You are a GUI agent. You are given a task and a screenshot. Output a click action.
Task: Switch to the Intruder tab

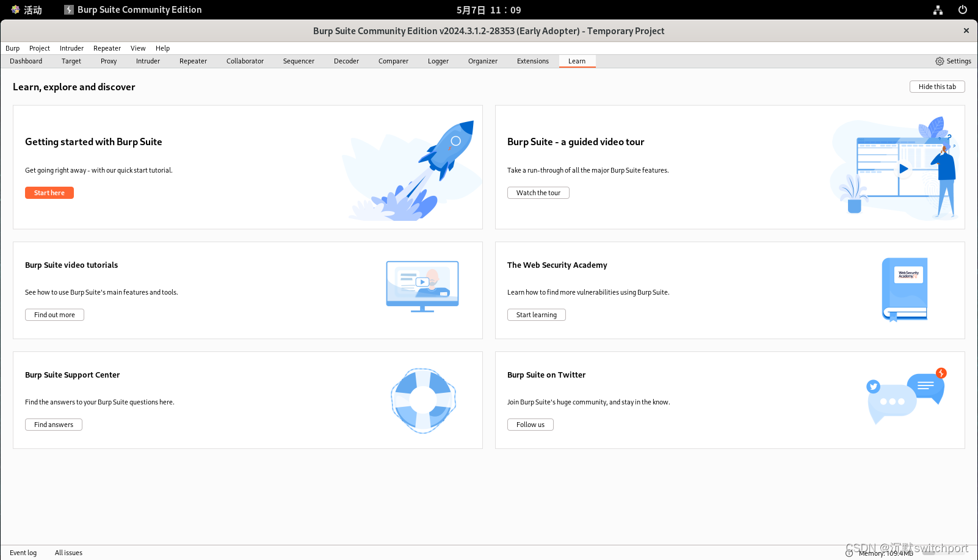(148, 61)
